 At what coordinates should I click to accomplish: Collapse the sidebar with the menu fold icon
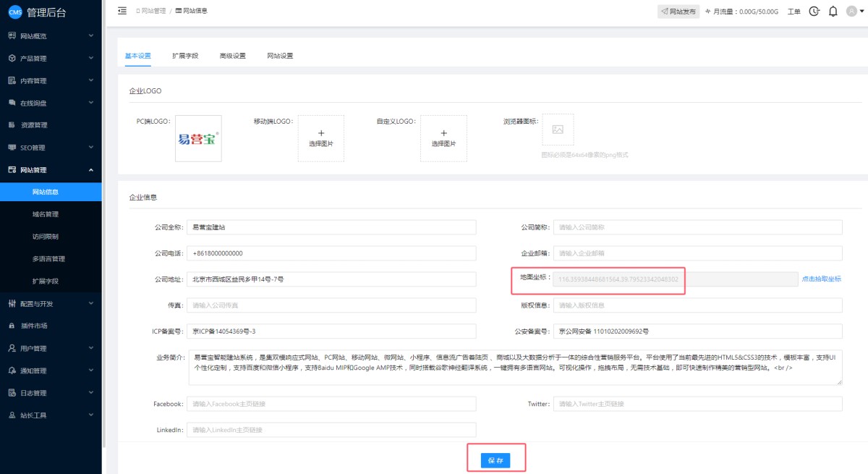(x=122, y=11)
